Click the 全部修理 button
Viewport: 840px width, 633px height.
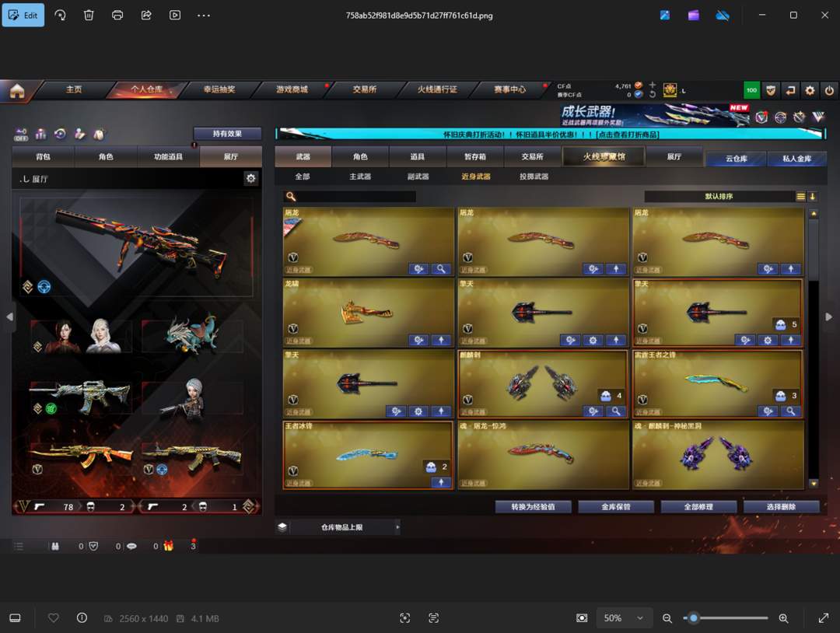[x=698, y=506]
